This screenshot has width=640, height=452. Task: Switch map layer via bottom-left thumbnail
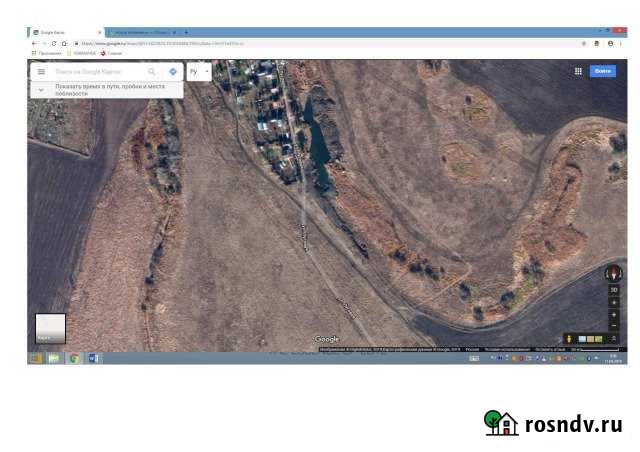tap(50, 329)
